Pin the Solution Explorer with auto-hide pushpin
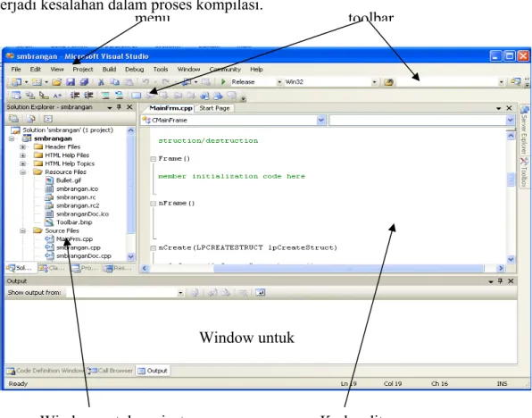Screen dimensions: 532x418 coord(119,107)
